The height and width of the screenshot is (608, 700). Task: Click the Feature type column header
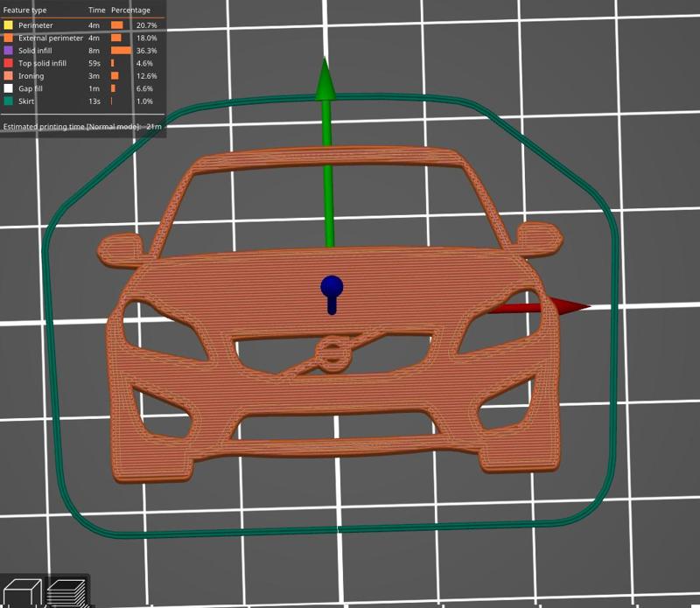pyautogui.click(x=24, y=10)
